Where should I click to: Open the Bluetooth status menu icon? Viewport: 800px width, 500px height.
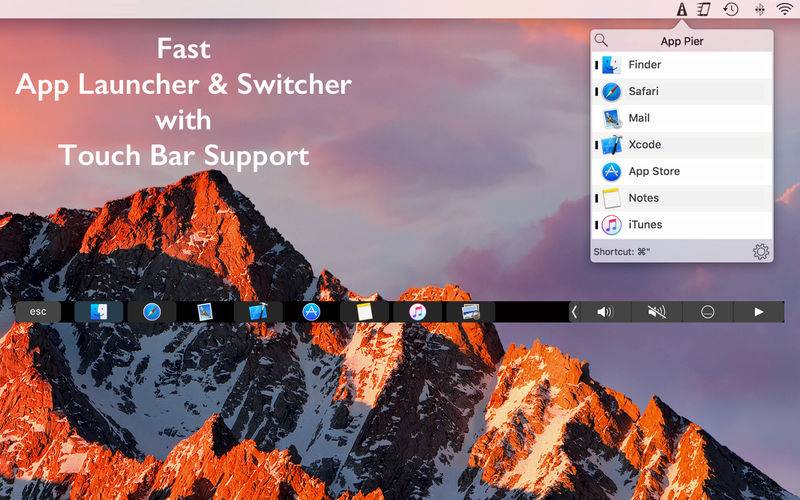(x=760, y=9)
